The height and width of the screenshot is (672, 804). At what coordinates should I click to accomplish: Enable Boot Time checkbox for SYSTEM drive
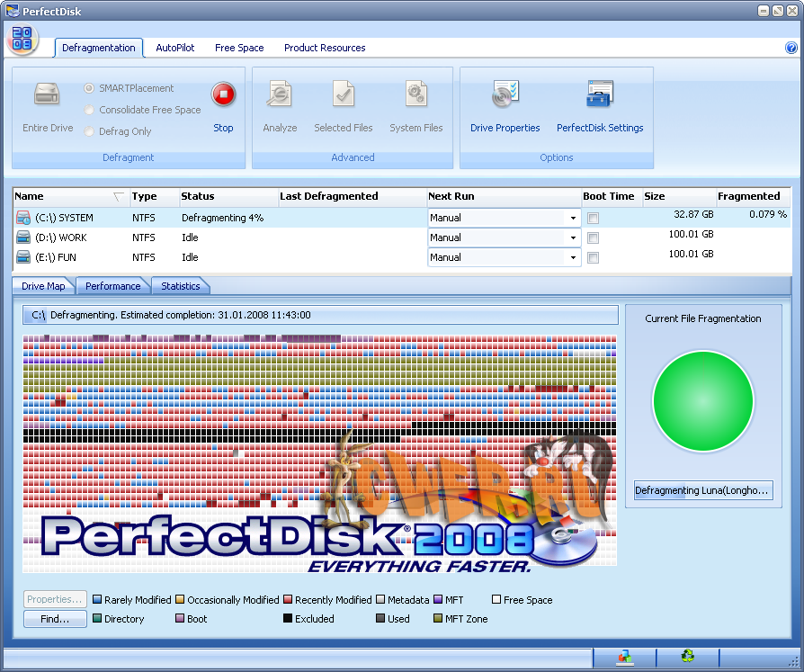(x=593, y=219)
